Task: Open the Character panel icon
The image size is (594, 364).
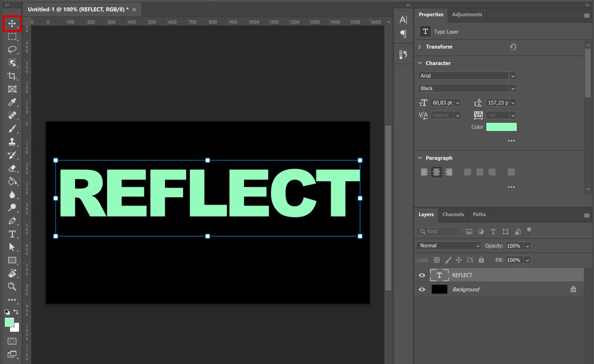Action: (x=403, y=20)
